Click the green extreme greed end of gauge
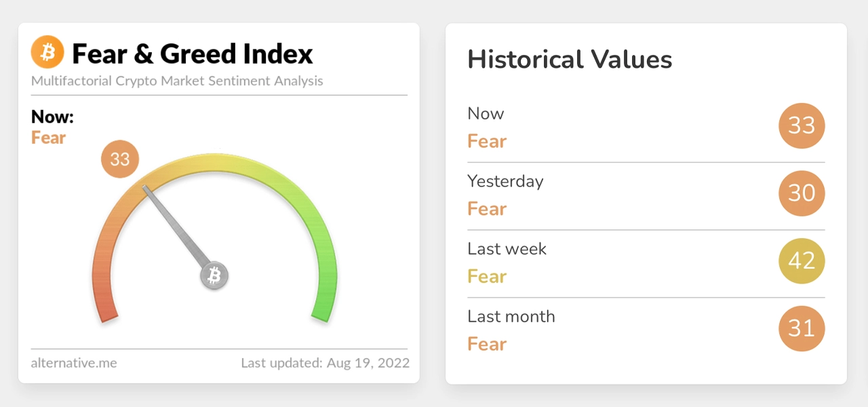Viewport: 868px width, 407px height. pyautogui.click(x=323, y=302)
